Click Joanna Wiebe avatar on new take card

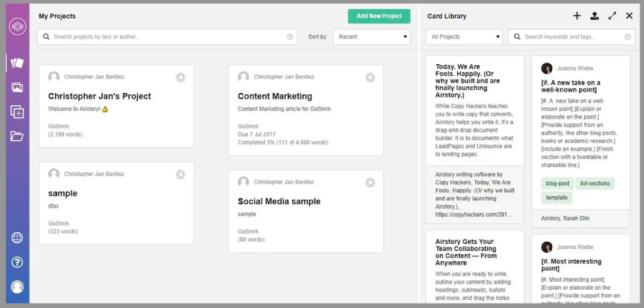[547, 68]
